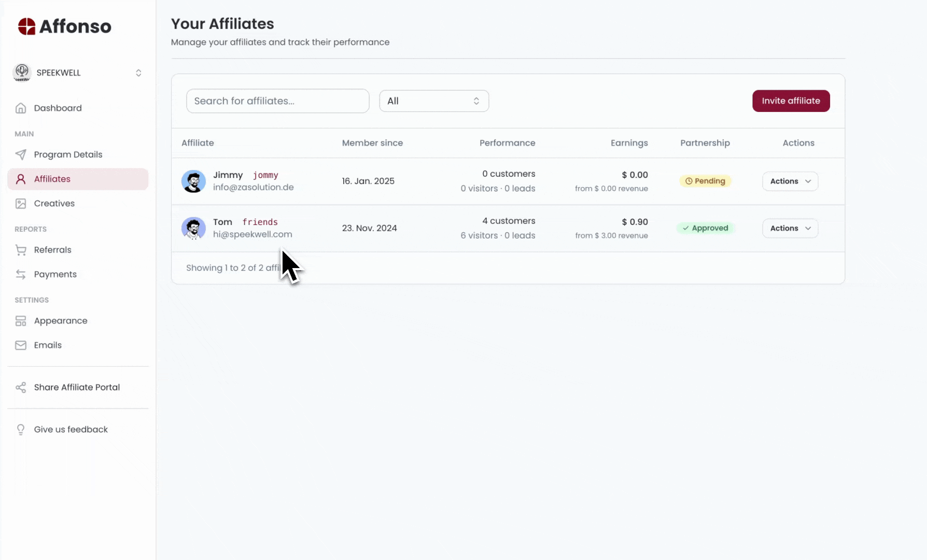Open the All status filter dropdown

click(x=433, y=101)
